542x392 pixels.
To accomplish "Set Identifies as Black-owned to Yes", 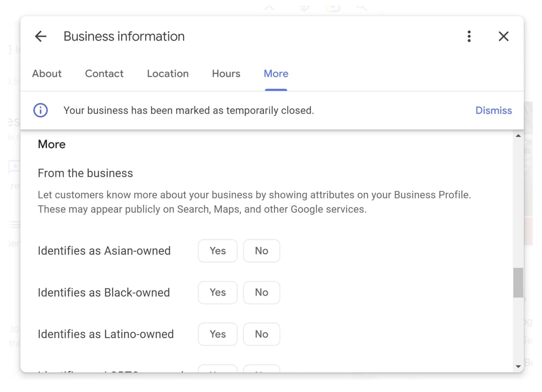I will (217, 292).
